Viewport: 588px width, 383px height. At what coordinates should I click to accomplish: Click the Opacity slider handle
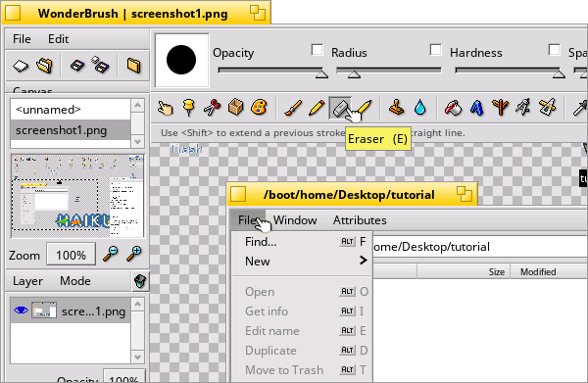tap(321, 74)
